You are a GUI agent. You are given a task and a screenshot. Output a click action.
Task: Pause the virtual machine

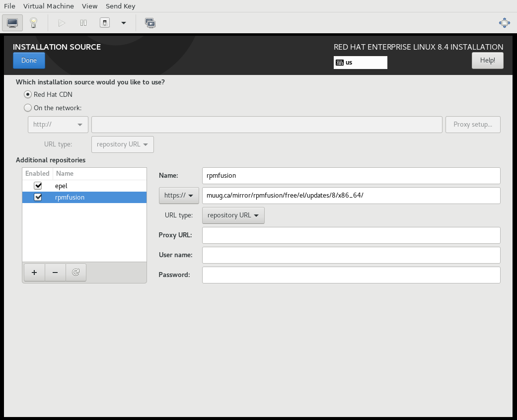83,23
